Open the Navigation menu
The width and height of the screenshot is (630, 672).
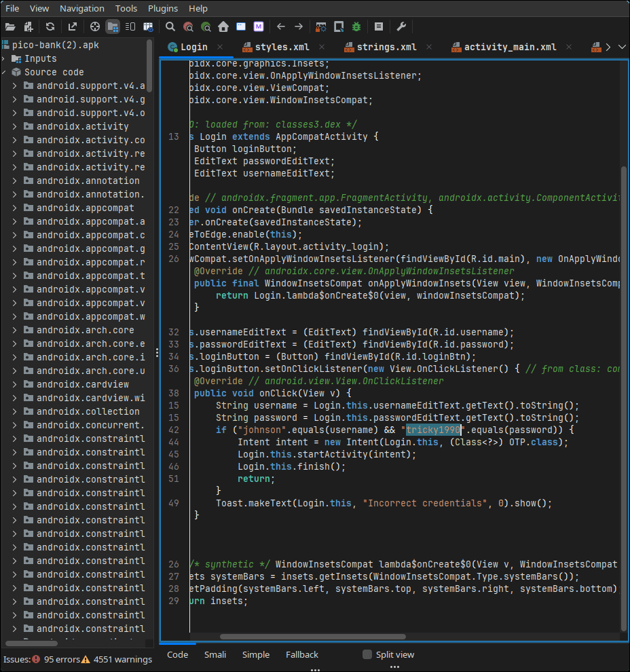tap(81, 9)
